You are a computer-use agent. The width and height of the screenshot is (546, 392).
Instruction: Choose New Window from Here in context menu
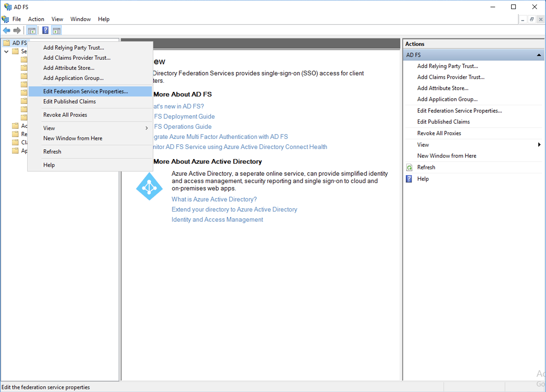point(90,138)
